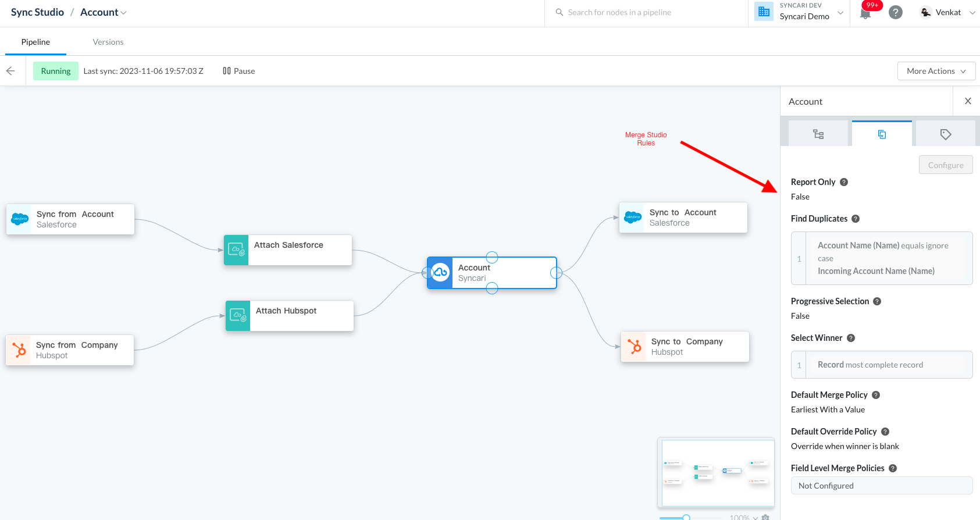Click the Syncari Demo building icon
Image resolution: width=980 pixels, height=520 pixels.
(x=764, y=12)
